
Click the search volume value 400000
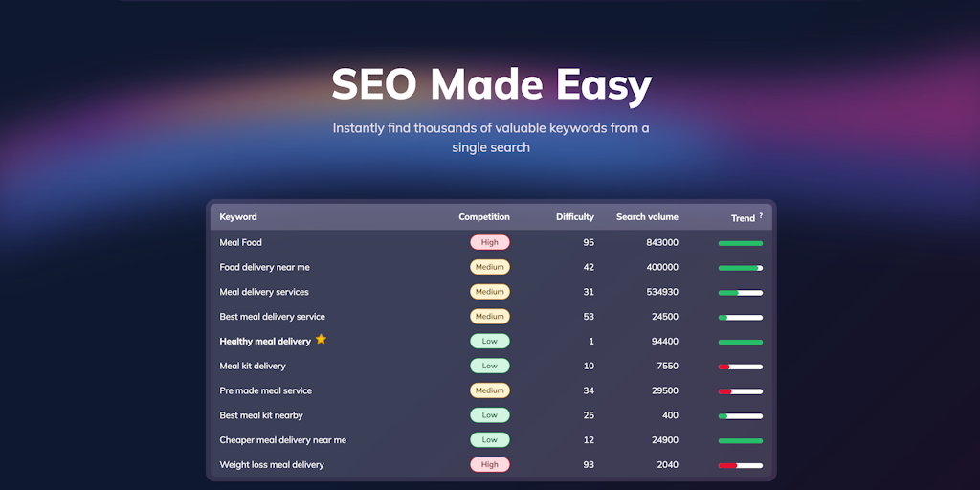pyautogui.click(x=662, y=267)
